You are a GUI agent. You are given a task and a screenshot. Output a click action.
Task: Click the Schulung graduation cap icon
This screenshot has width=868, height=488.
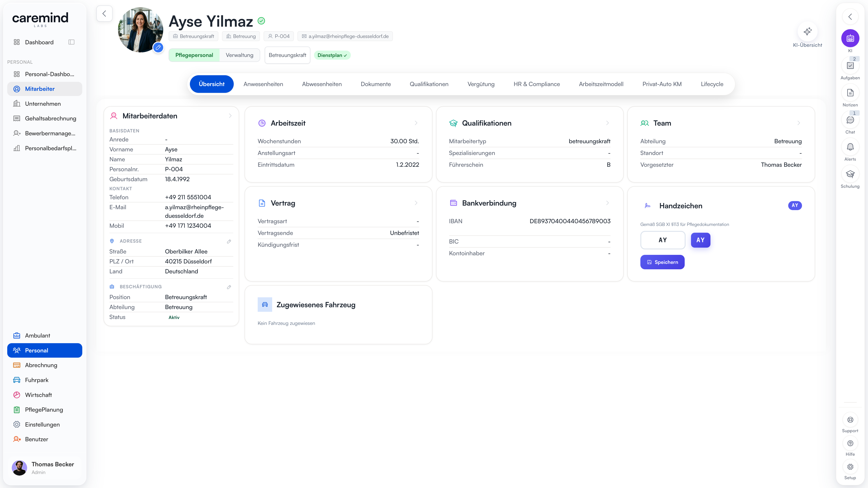(x=850, y=174)
